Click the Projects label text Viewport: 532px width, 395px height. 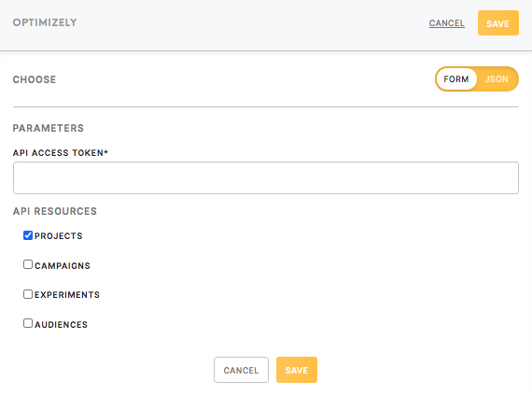click(59, 236)
